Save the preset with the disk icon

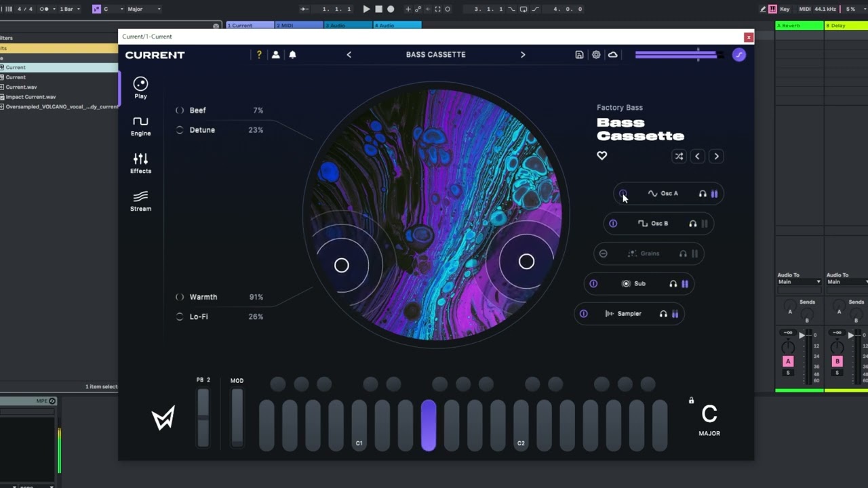(579, 55)
